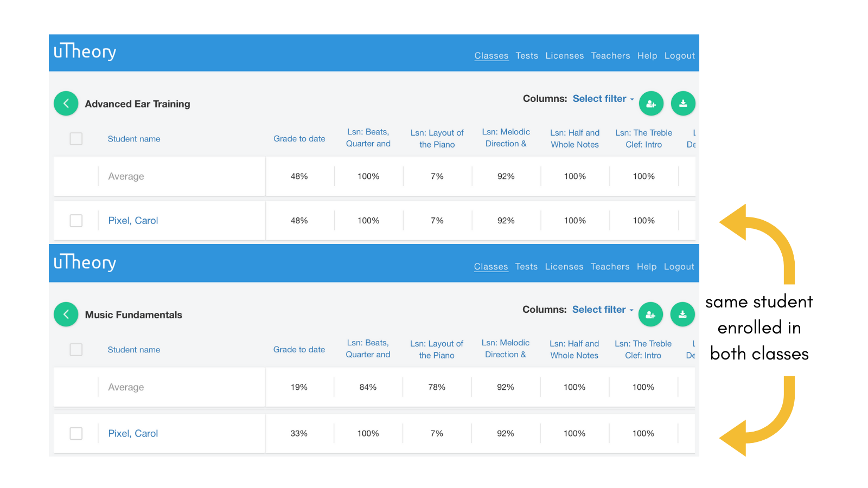
Task: Open Teachers in the lower navigation bar
Action: point(610,267)
